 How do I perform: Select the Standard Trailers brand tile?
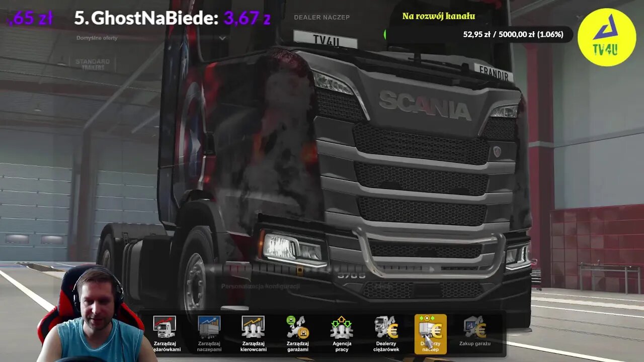93,64
